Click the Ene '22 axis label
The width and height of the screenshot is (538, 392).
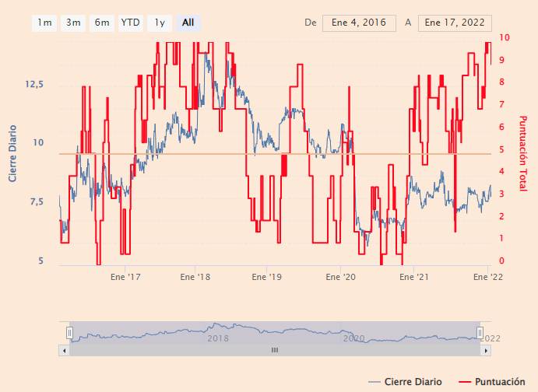488,277
